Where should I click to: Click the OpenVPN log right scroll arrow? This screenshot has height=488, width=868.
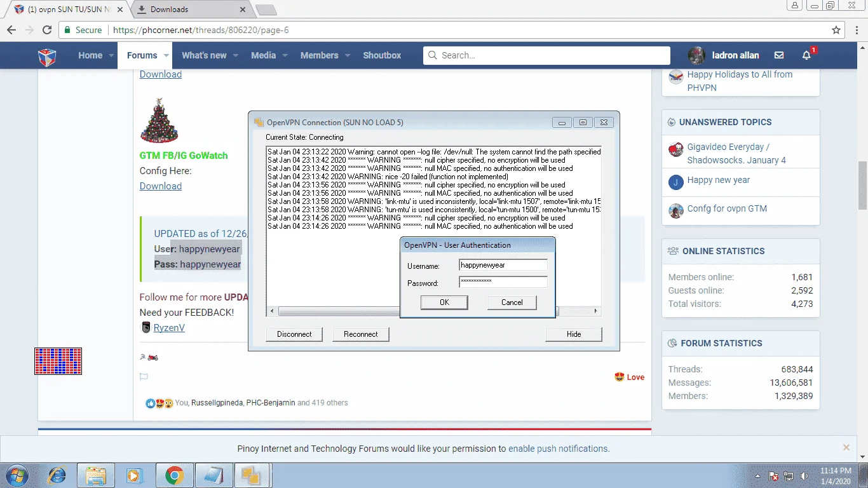[596, 311]
